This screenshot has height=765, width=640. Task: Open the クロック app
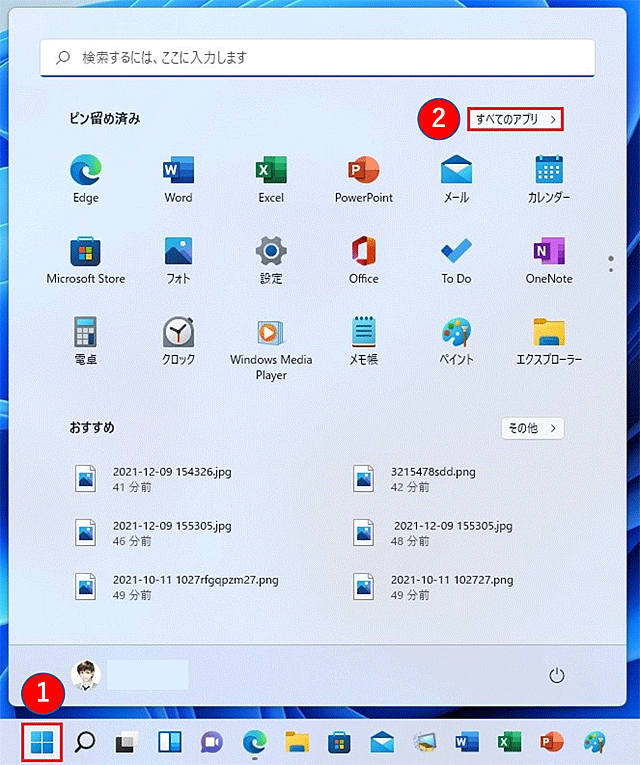(x=178, y=341)
